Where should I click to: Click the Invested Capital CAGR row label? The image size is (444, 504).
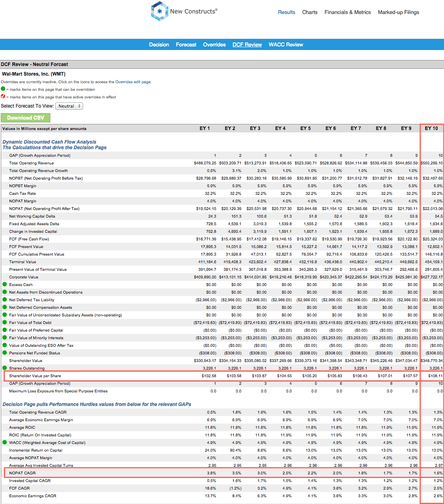click(30, 481)
